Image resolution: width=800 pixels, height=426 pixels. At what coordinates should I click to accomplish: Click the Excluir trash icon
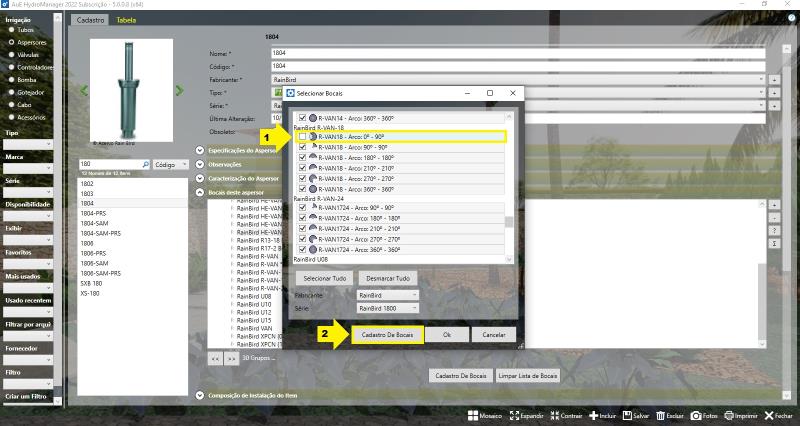tap(659, 415)
